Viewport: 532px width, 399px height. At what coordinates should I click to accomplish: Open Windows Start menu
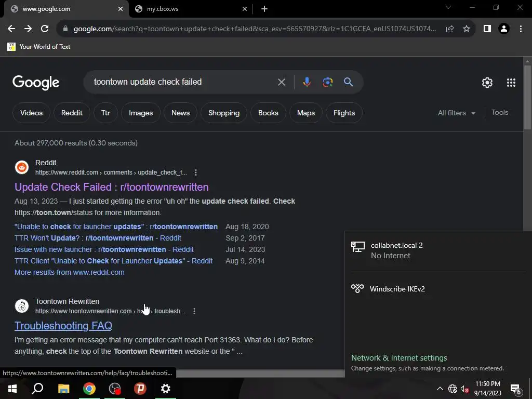point(12,389)
